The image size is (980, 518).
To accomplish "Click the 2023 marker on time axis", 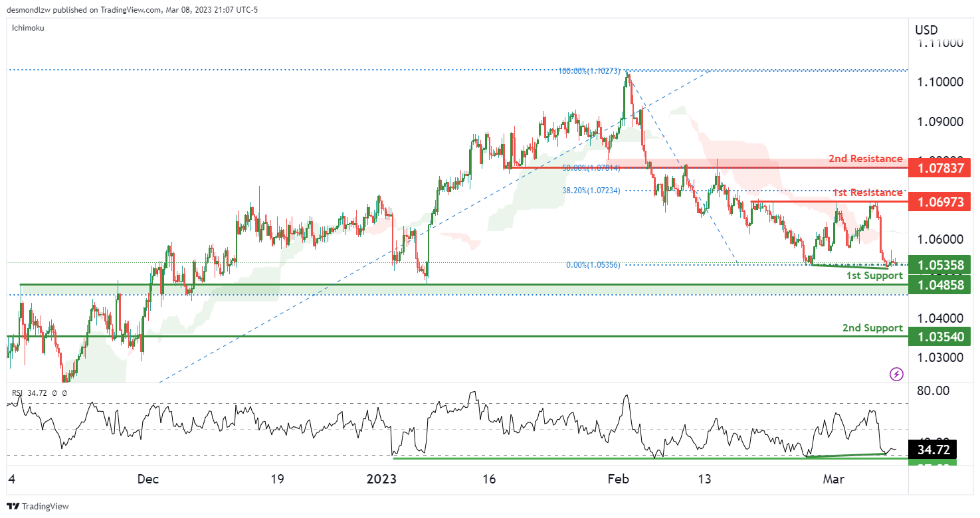I will pos(383,479).
